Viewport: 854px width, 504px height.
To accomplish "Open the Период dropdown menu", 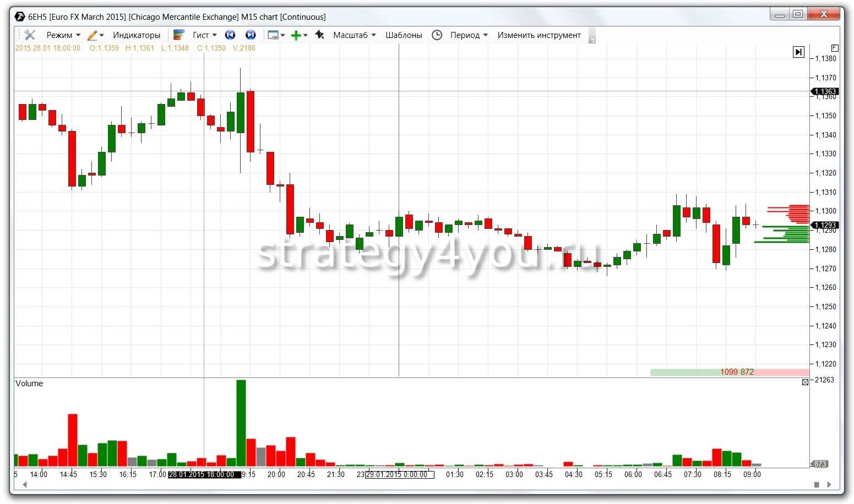I will coord(469,35).
